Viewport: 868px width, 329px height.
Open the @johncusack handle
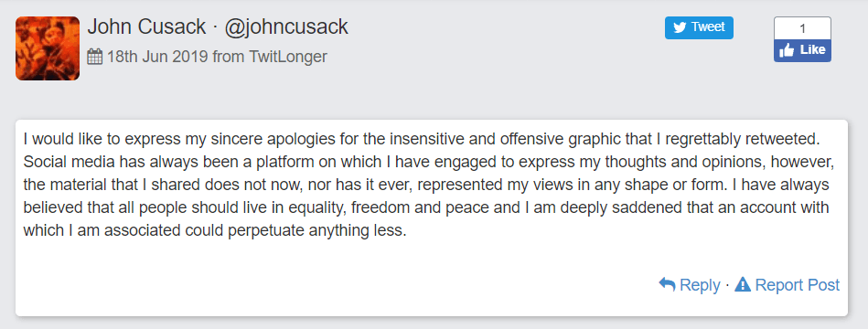coord(286,27)
